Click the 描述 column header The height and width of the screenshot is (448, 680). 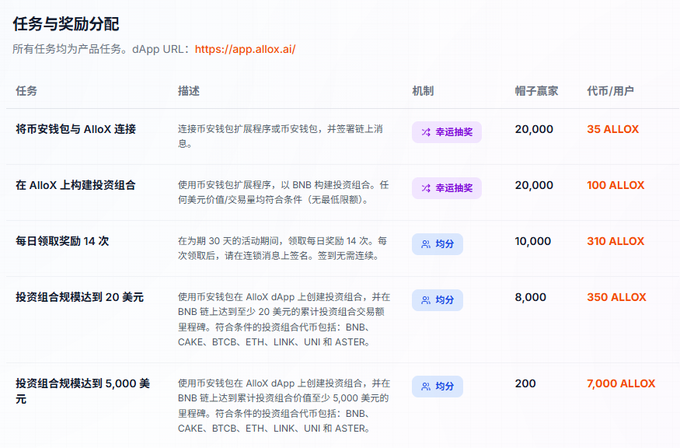(189, 91)
